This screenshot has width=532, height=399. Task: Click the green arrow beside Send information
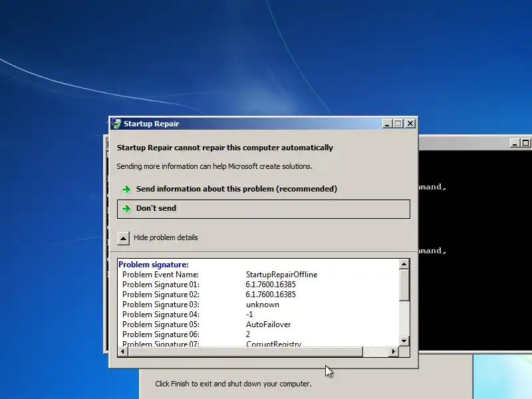(x=126, y=190)
